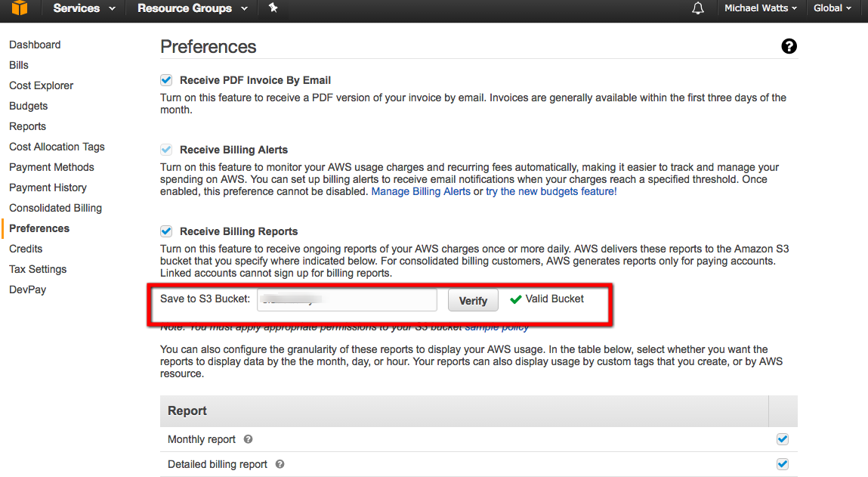Open Payment Methods page
Screen dimensions: 868x477
(51, 167)
